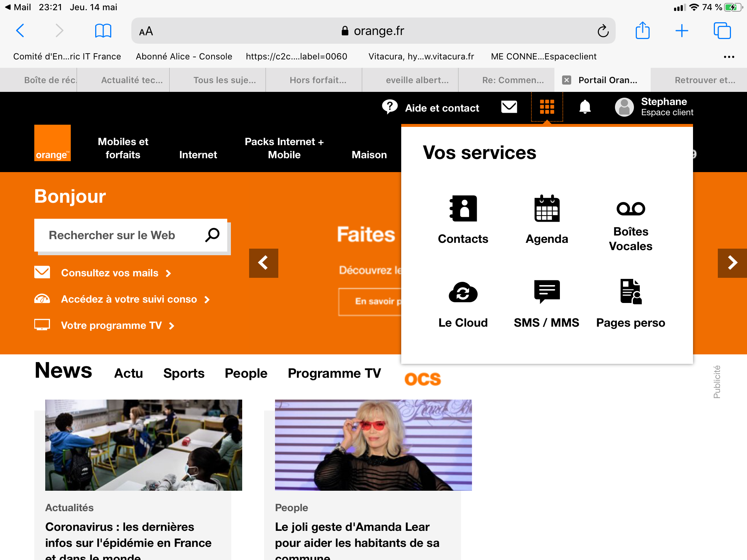
Task: Show next carousel slide arrow
Action: [x=732, y=263]
